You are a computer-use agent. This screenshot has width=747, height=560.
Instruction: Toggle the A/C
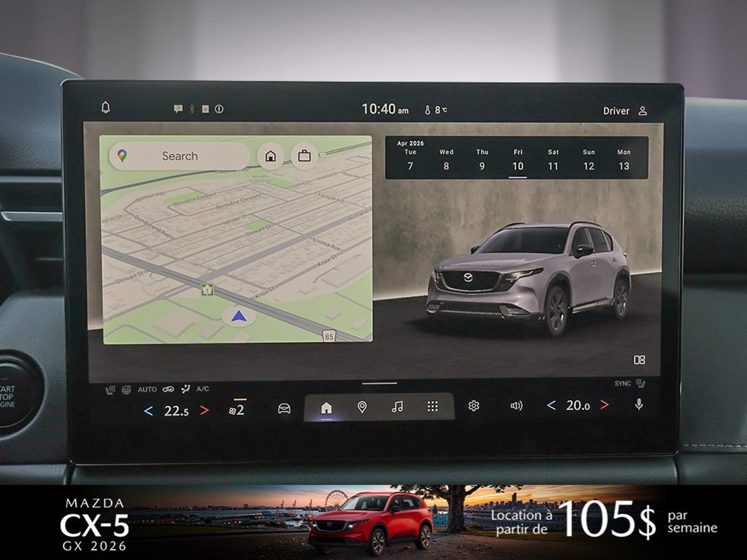tap(203, 389)
